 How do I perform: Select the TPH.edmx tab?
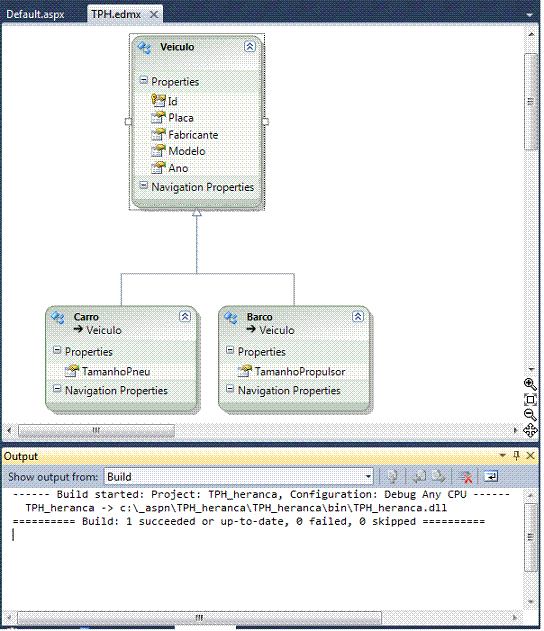point(116,14)
